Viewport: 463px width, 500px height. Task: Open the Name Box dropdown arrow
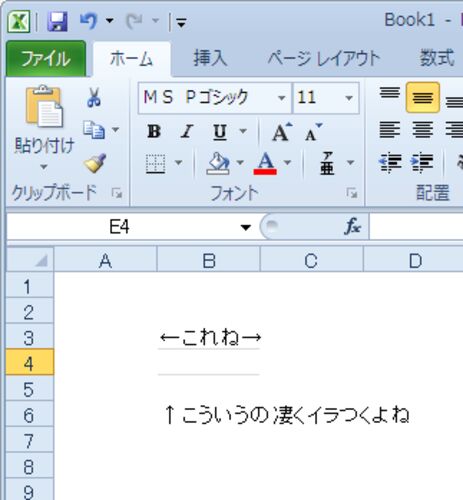[x=246, y=228]
